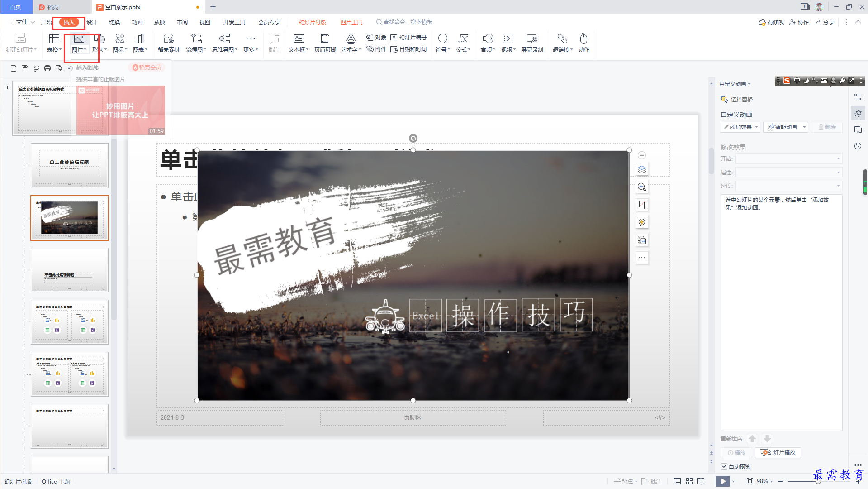Switch to the 动画 animation tab
The height and width of the screenshot is (489, 868).
click(x=137, y=22)
